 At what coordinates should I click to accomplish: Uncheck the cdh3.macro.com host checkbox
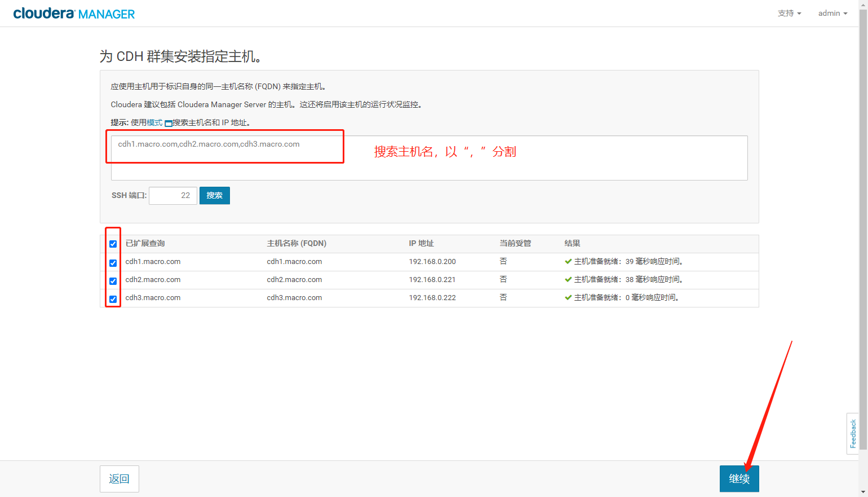pos(113,299)
